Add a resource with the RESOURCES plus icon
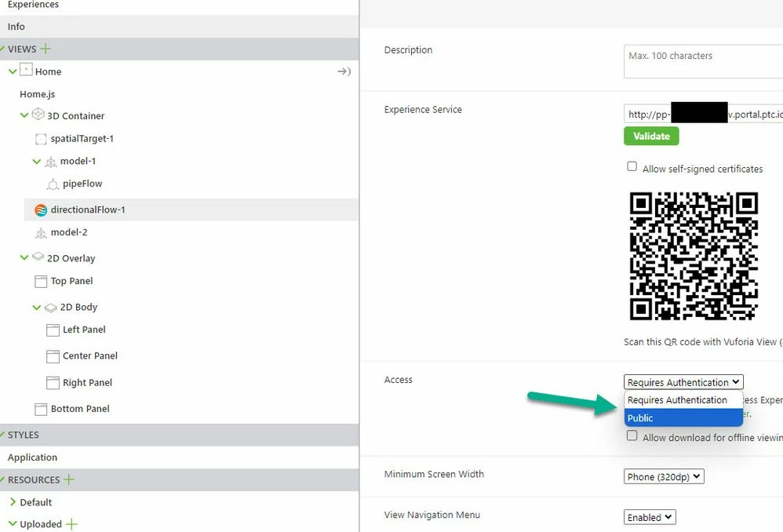 pyautogui.click(x=69, y=479)
